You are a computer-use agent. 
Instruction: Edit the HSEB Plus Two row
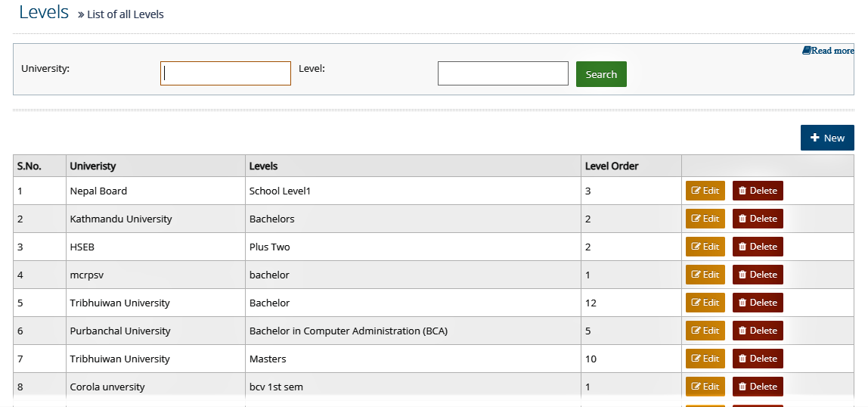pos(705,247)
